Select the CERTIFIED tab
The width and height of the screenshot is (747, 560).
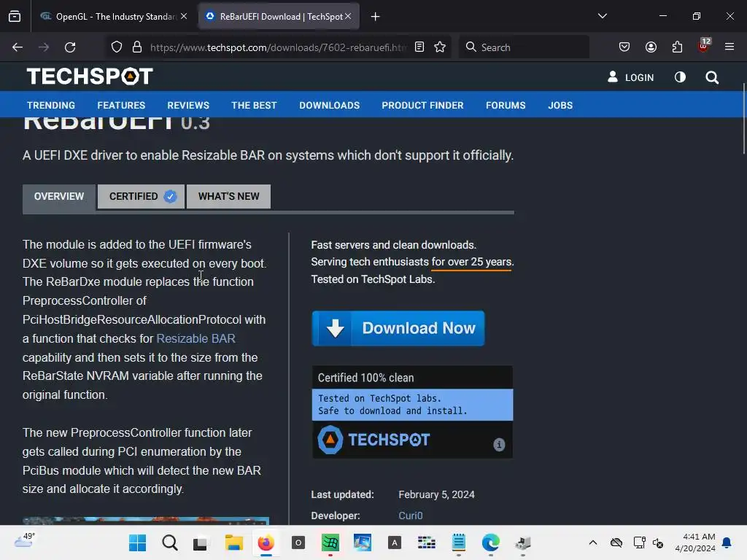(x=141, y=196)
